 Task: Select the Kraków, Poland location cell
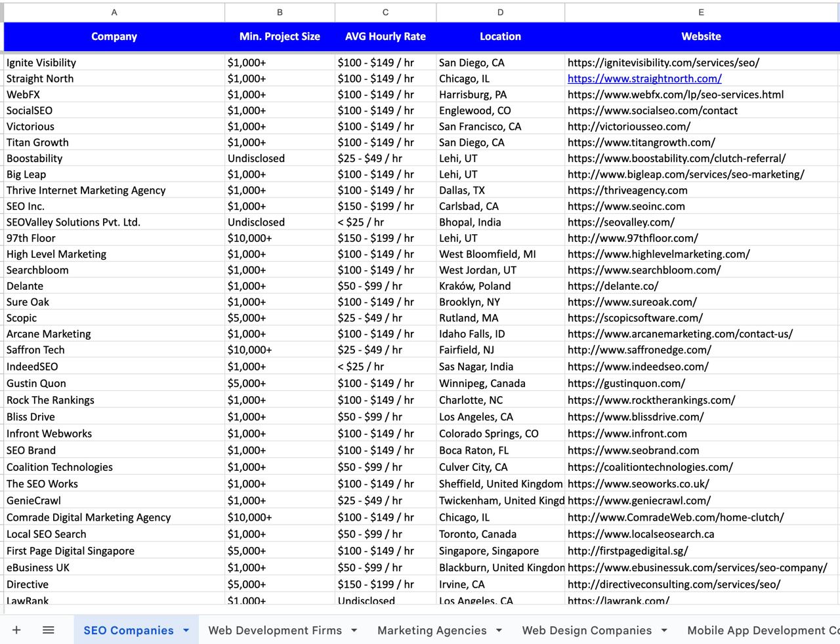point(500,286)
